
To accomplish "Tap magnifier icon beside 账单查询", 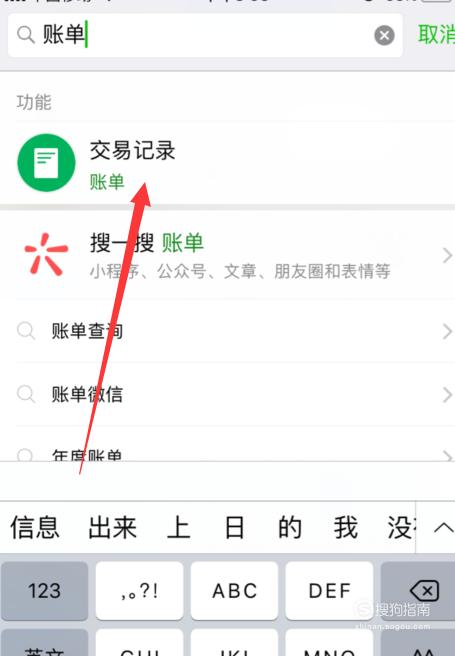I will [26, 331].
